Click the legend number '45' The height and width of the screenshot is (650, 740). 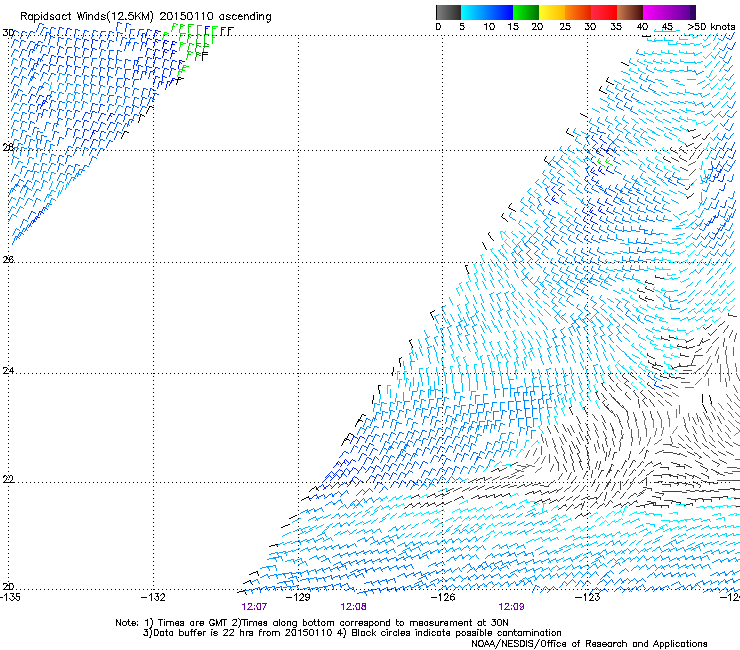(x=667, y=27)
